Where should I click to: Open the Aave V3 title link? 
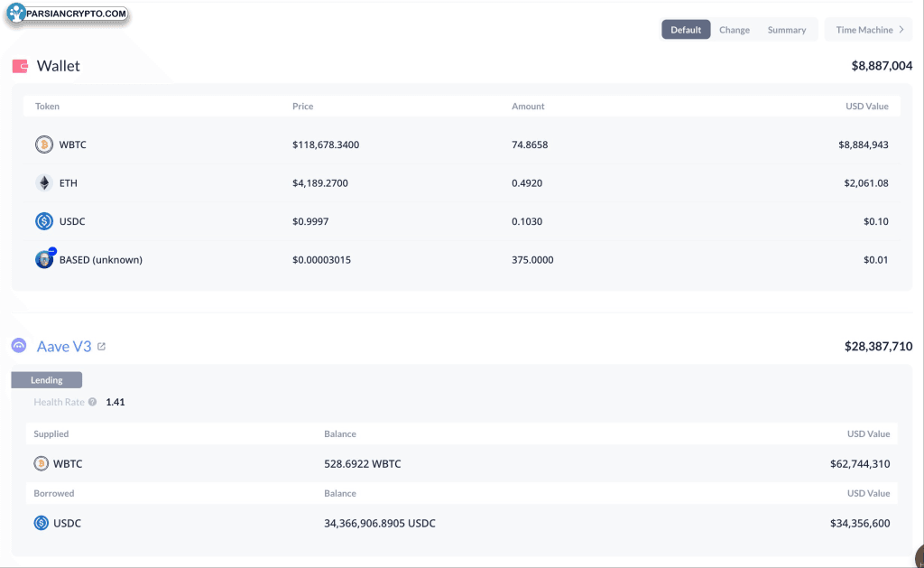pyautogui.click(x=64, y=346)
